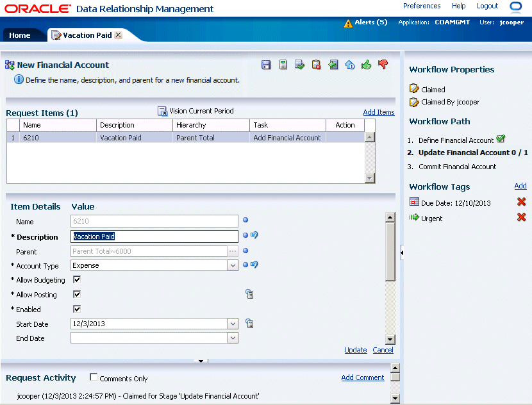Click into the Description input field

point(154,236)
